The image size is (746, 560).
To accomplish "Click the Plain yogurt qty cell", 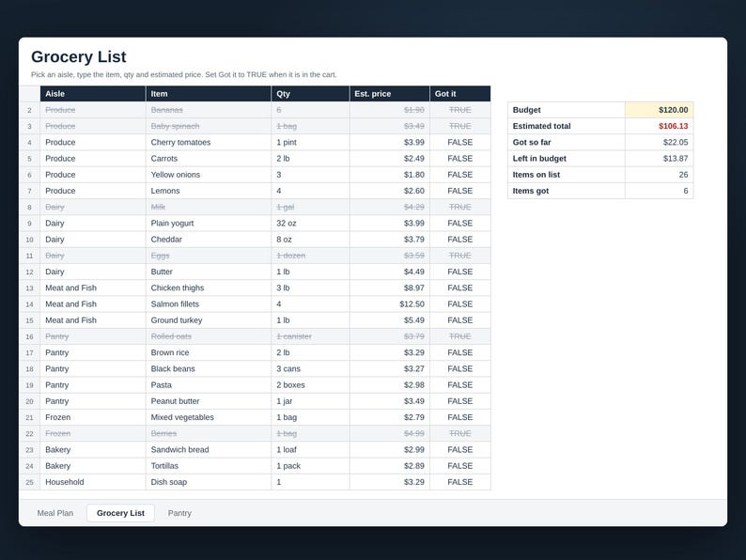I will click(x=310, y=223).
